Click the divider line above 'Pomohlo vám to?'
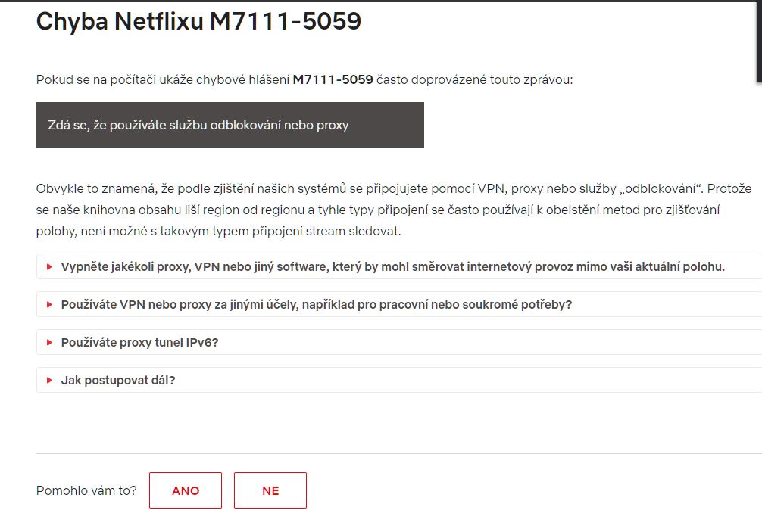Screen dimensions: 762x532 coord(399,454)
